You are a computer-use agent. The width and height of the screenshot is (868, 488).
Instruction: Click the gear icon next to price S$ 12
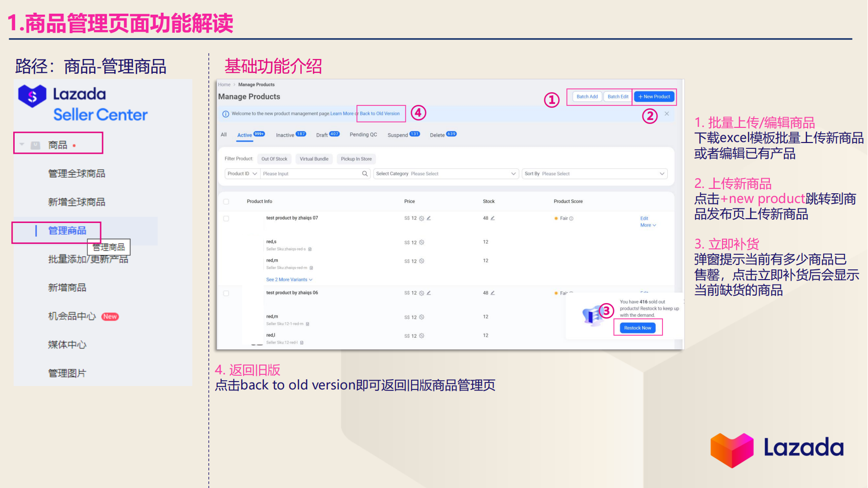(421, 218)
